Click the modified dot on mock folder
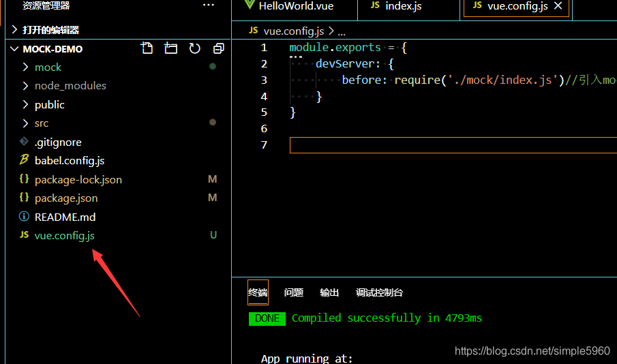617x364 pixels. pyautogui.click(x=213, y=66)
